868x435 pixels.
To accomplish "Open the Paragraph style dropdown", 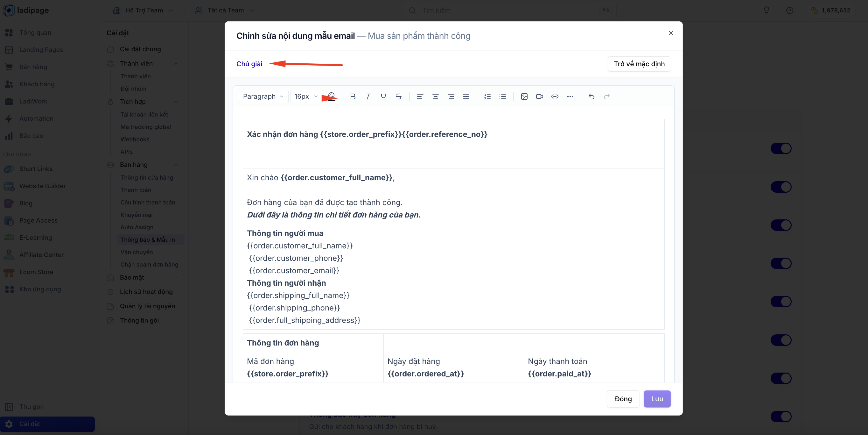I will coord(263,96).
